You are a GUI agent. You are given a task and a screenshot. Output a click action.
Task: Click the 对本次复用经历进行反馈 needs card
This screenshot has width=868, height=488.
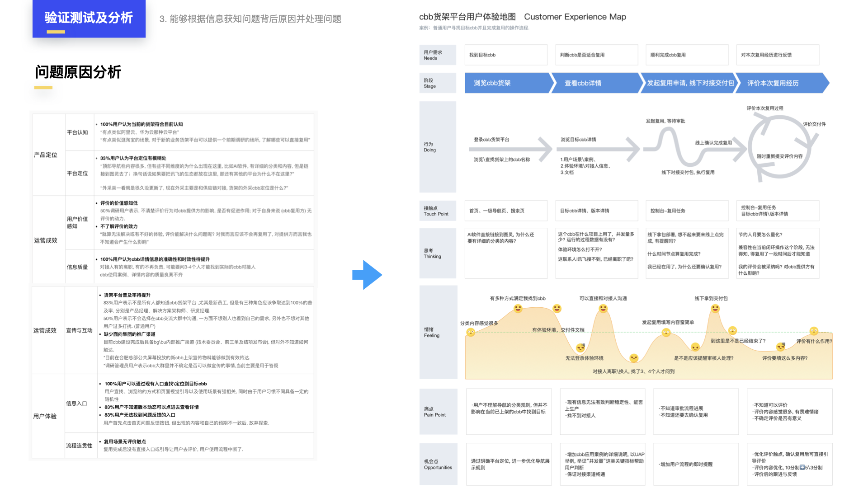click(778, 55)
